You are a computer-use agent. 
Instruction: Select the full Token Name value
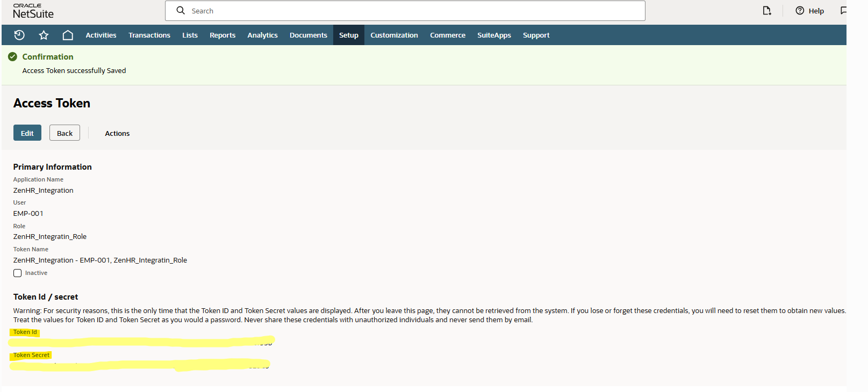coord(101,260)
